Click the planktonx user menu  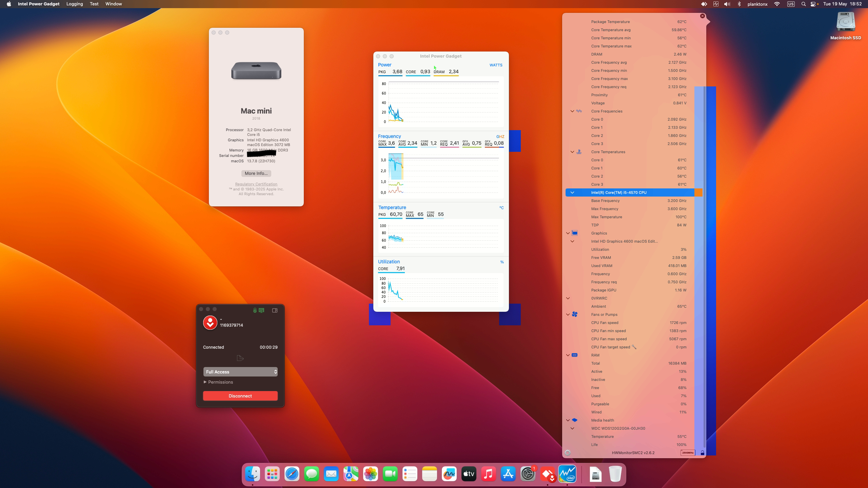(x=757, y=4)
